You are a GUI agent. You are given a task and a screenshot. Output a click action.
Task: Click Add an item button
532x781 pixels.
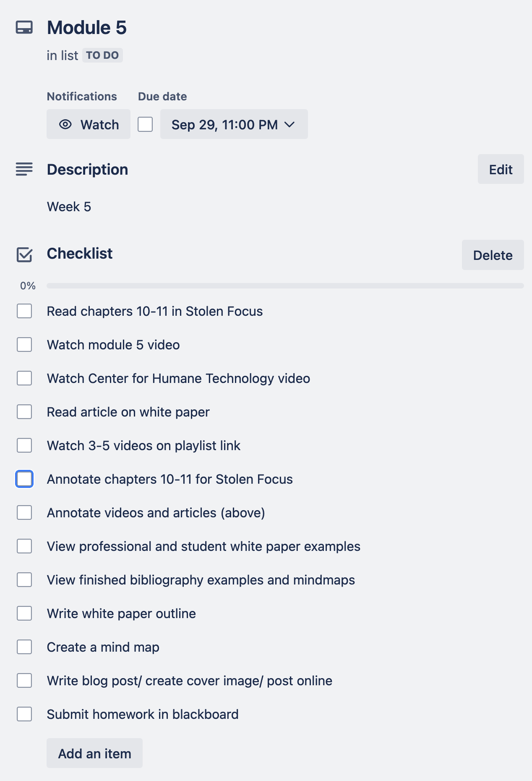[x=94, y=753]
